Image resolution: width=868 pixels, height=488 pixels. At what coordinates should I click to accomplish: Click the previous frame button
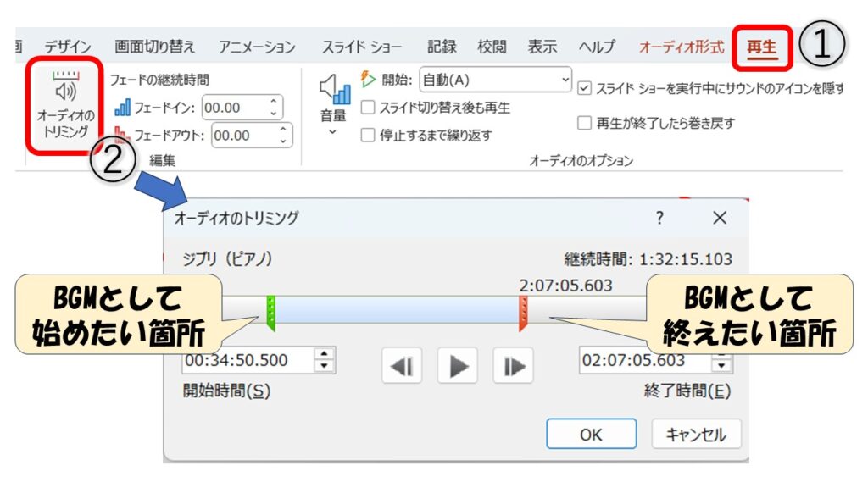click(402, 367)
